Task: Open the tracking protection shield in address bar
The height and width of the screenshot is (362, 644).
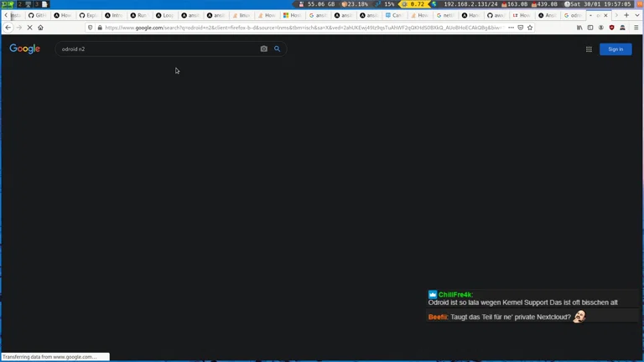Action: tap(91, 28)
